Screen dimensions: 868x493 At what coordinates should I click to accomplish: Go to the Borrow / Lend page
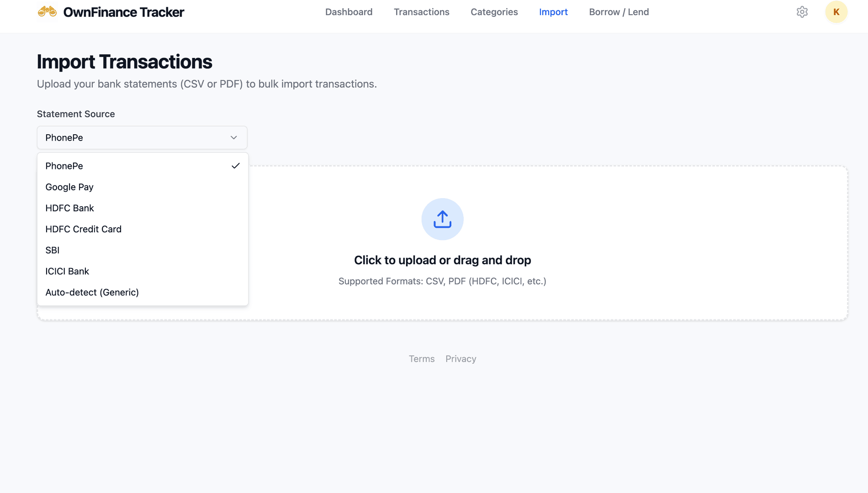619,12
